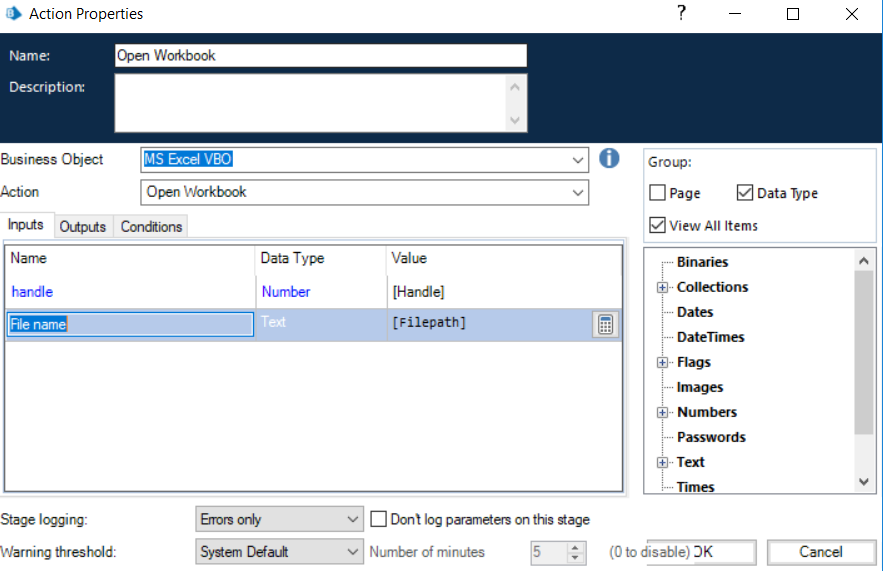The height and width of the screenshot is (571, 883).
Task: Select the Binaries tree item
Action: [702, 262]
